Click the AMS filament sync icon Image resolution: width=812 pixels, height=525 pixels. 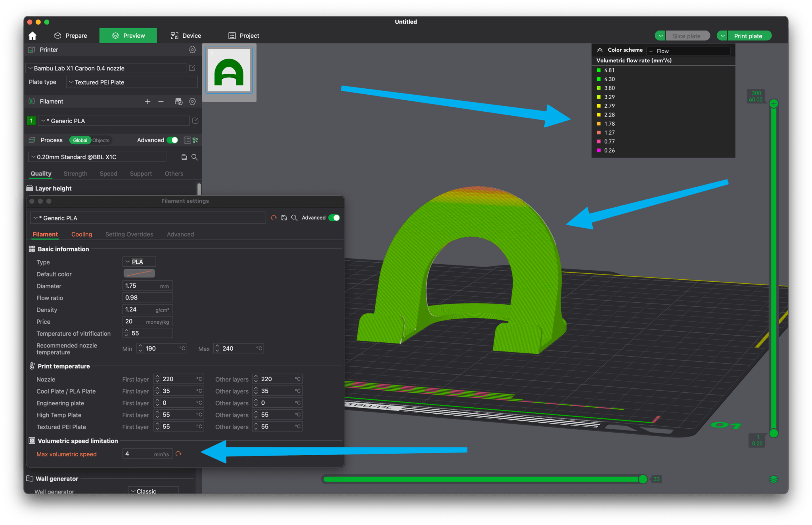tap(178, 101)
